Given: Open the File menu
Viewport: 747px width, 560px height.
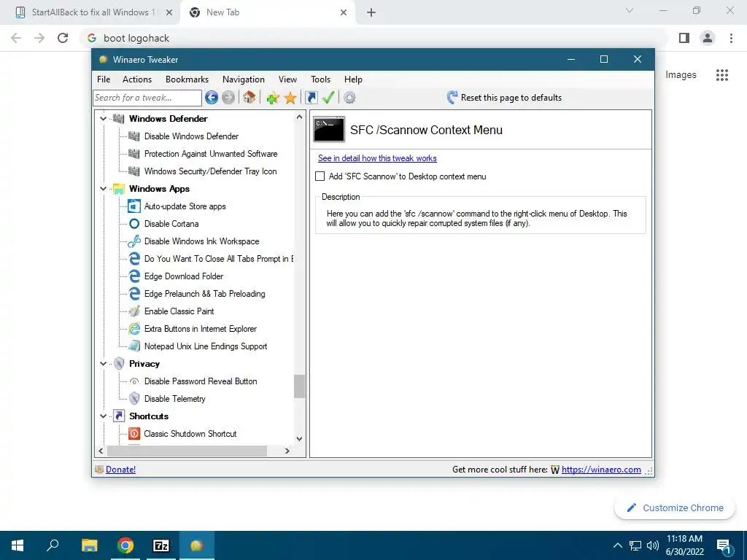Looking at the screenshot, I should pyautogui.click(x=104, y=79).
